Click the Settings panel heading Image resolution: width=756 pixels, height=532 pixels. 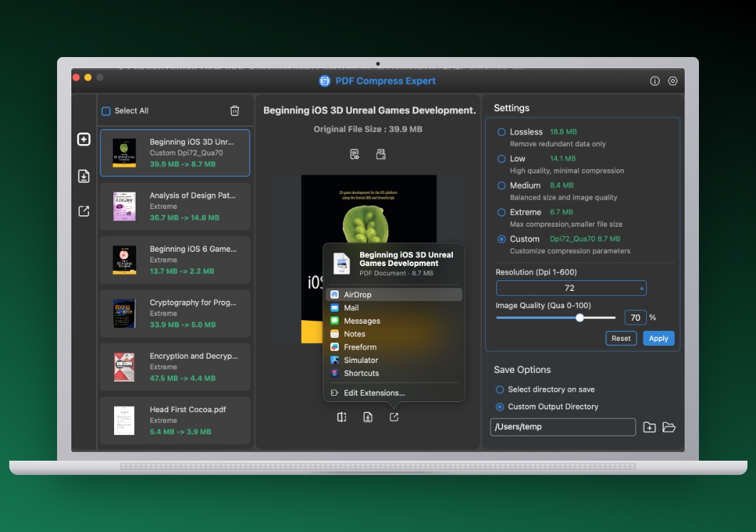pyautogui.click(x=511, y=108)
